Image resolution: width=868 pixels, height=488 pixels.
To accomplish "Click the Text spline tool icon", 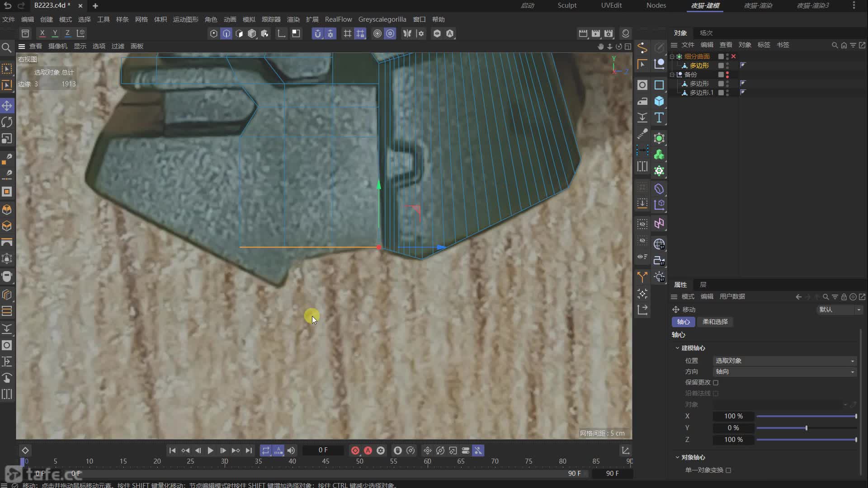I will (x=659, y=117).
